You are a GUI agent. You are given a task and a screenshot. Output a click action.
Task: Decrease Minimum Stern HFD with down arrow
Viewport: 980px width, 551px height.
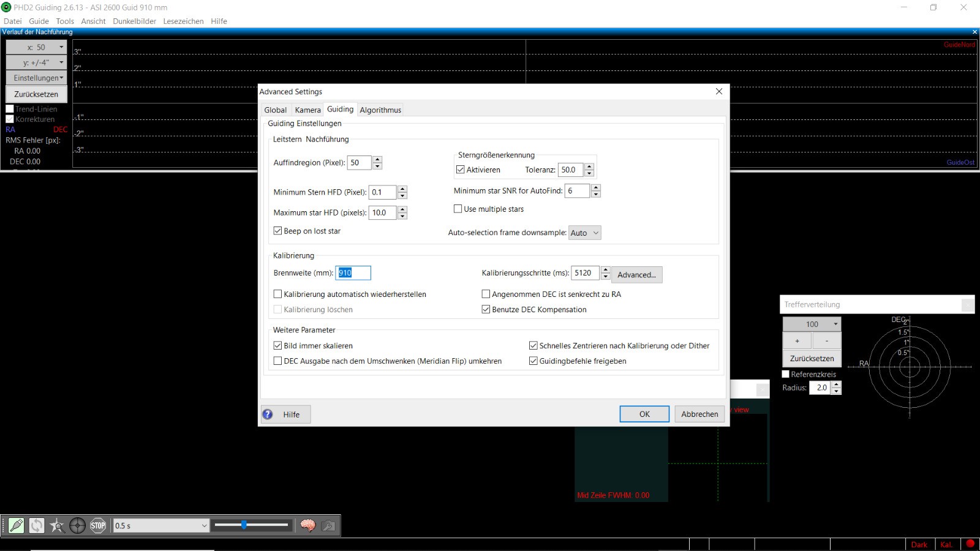[x=402, y=195]
